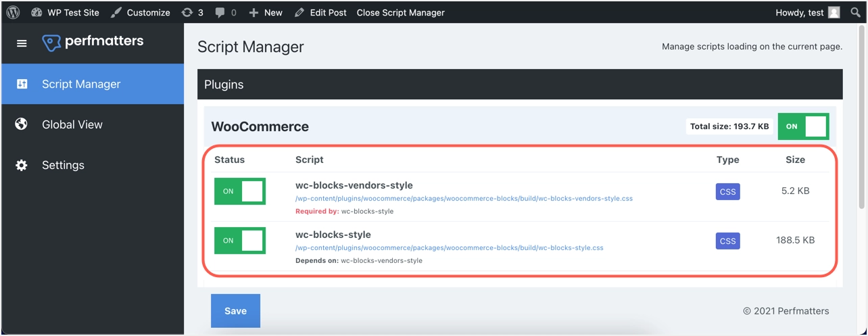
Task: Toggle WooCommerce plugin master switch off
Action: pos(803,126)
